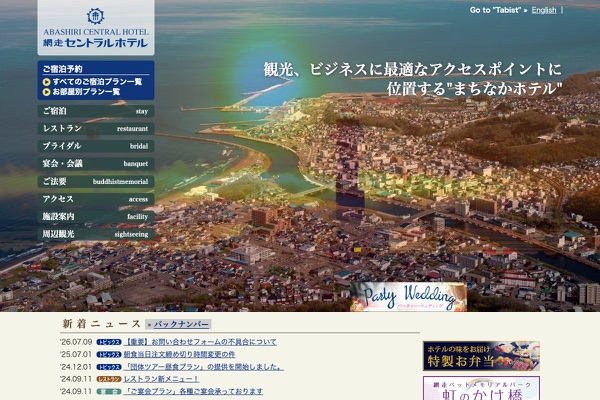Click the トピックス tag dated '25.07.01
Viewport: 600px width, 400px height.
[109, 355]
